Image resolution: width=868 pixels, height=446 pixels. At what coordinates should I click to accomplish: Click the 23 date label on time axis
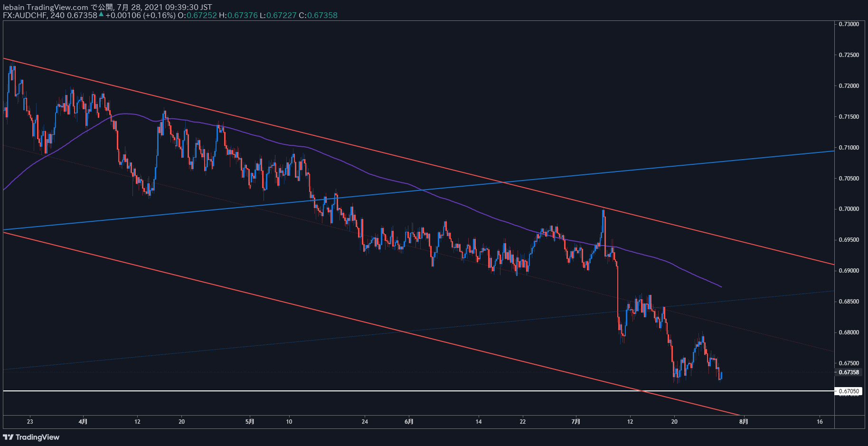coord(30,421)
